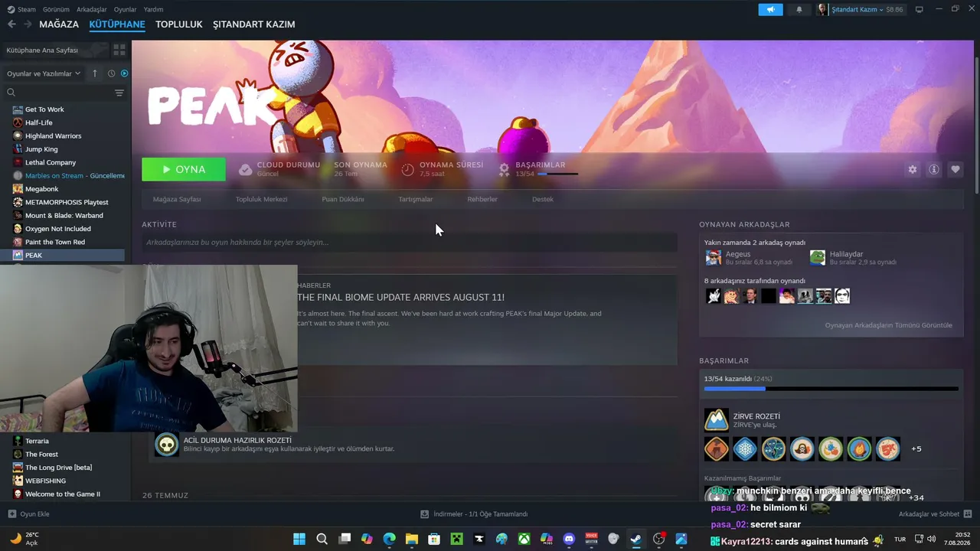Click the BAŞARIMLAR progress bar in header
The height and width of the screenshot is (551, 980).
tap(558, 174)
